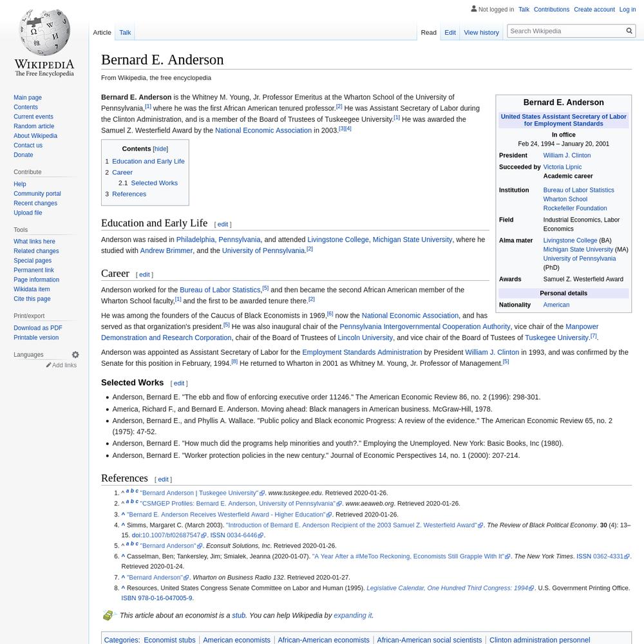Image resolution: width=644 pixels, height=644 pixels.
Task: Click external link icon after Tuskegee University reference
Action: 262,493
